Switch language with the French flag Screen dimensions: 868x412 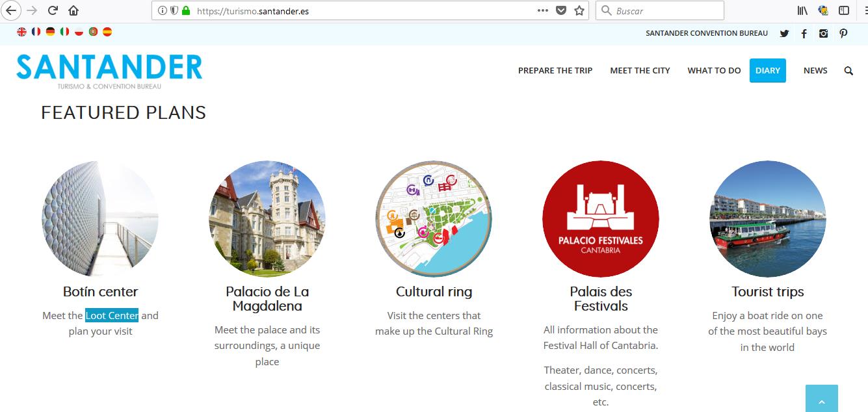point(36,31)
